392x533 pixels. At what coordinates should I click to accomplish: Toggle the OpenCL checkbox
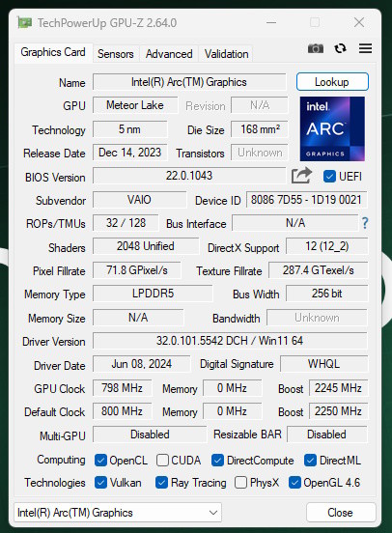100,461
